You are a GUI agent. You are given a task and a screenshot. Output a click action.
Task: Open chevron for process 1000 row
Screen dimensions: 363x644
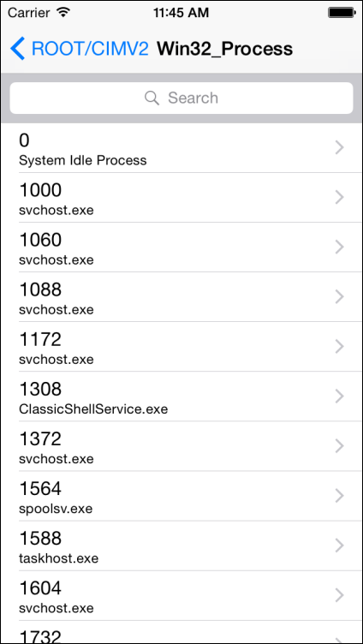pyautogui.click(x=339, y=197)
